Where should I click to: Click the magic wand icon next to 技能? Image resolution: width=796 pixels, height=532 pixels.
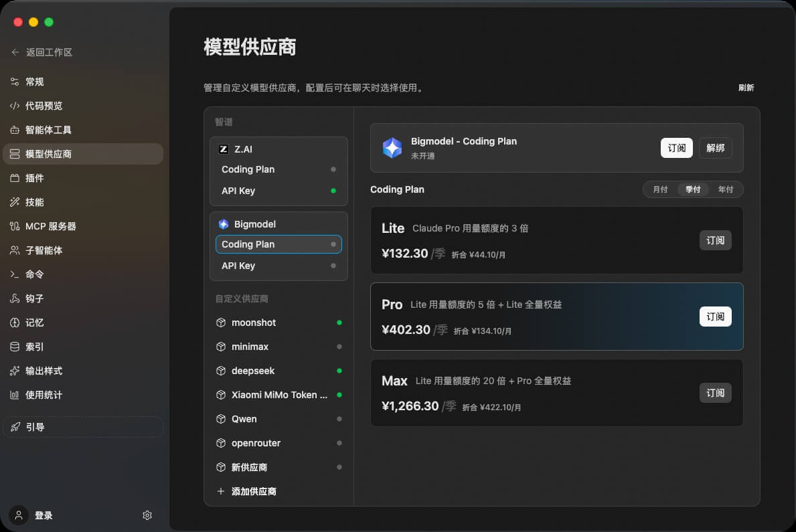(15, 202)
